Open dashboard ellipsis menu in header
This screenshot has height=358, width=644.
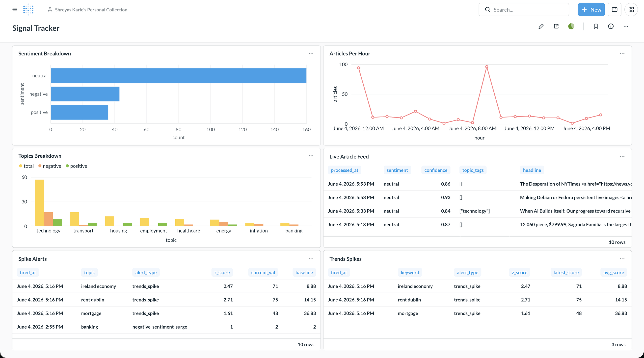626,26
